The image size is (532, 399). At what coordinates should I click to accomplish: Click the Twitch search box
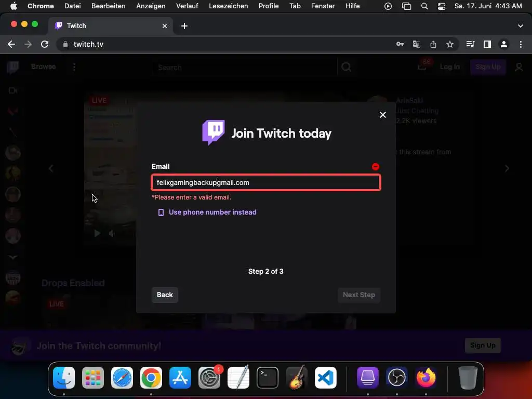[x=245, y=68]
